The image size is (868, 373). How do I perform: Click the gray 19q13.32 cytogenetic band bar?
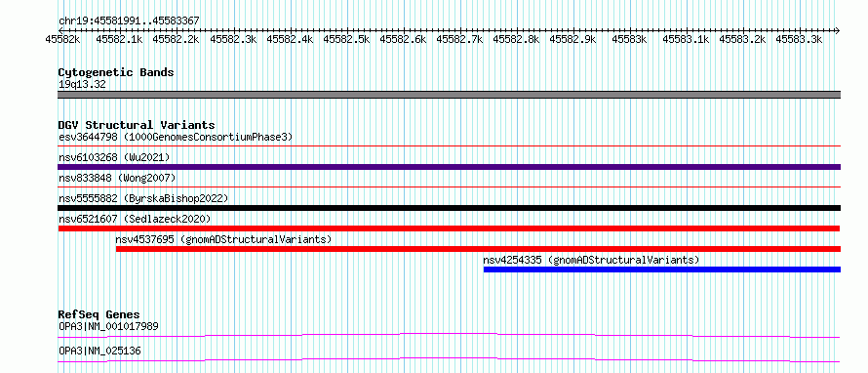point(449,95)
